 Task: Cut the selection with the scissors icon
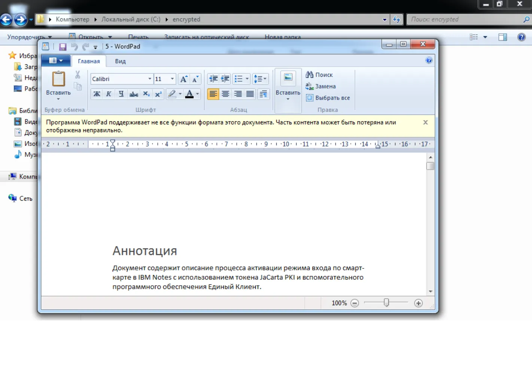click(77, 75)
